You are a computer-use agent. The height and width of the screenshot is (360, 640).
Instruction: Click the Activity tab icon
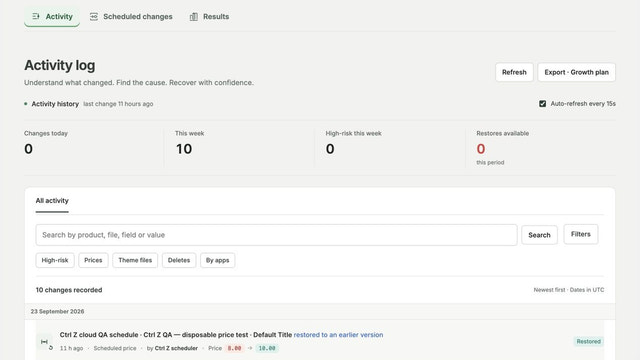click(36, 16)
